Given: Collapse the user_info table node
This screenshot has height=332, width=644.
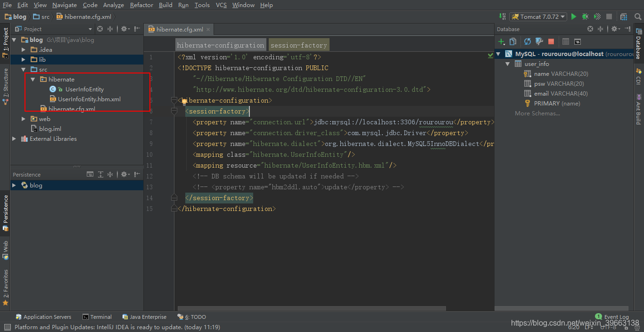Looking at the screenshot, I should click(508, 64).
